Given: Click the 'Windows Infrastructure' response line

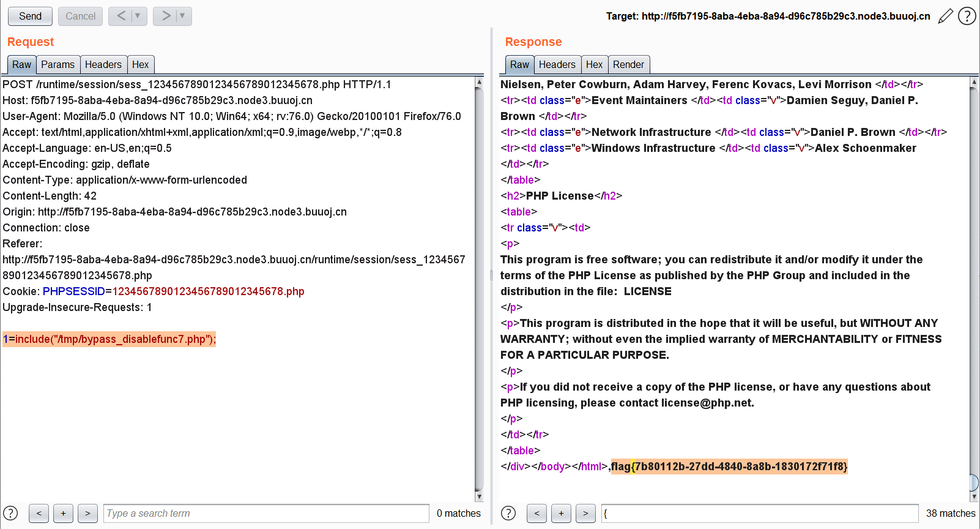Looking at the screenshot, I should pos(708,148).
